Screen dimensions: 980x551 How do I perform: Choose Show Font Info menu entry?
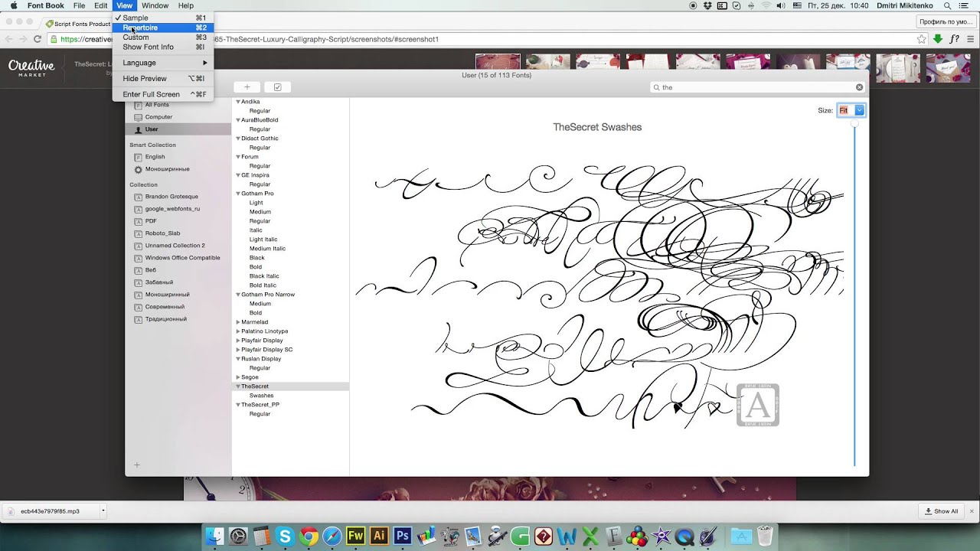point(163,47)
